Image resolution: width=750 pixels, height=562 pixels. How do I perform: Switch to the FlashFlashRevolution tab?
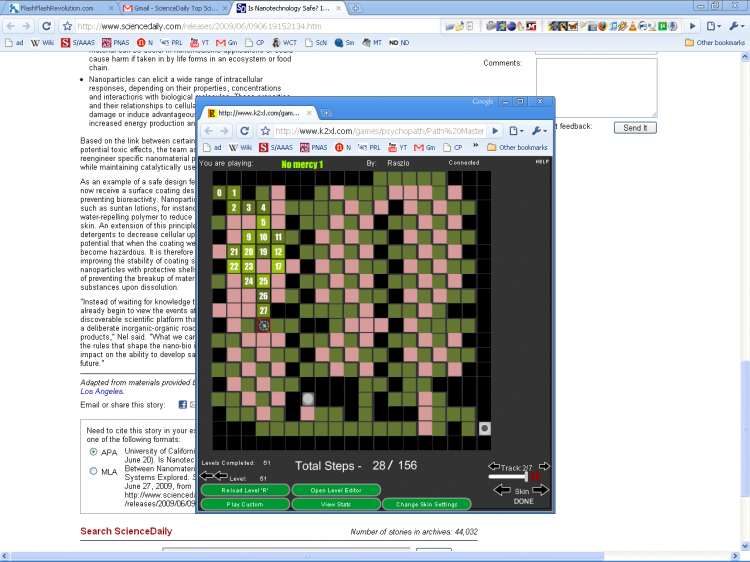[53, 8]
